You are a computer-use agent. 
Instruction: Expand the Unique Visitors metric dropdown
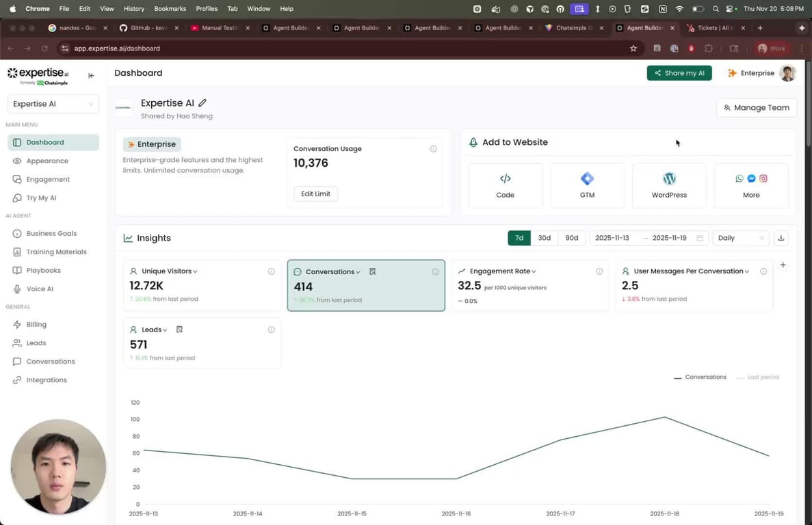(195, 271)
